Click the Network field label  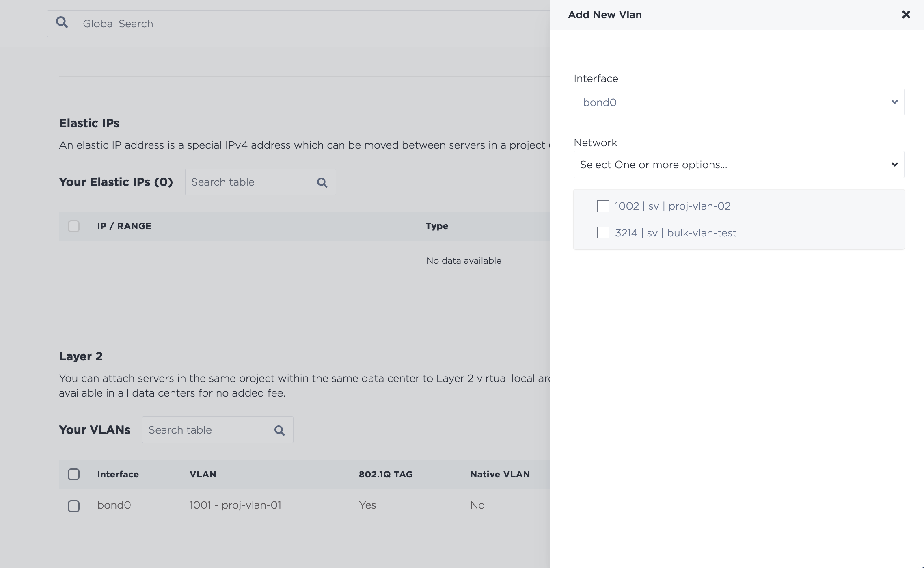[595, 143]
